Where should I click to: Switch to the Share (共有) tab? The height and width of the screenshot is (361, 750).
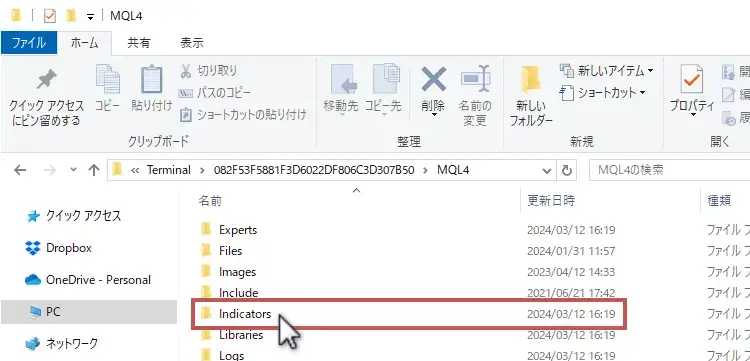point(139,43)
